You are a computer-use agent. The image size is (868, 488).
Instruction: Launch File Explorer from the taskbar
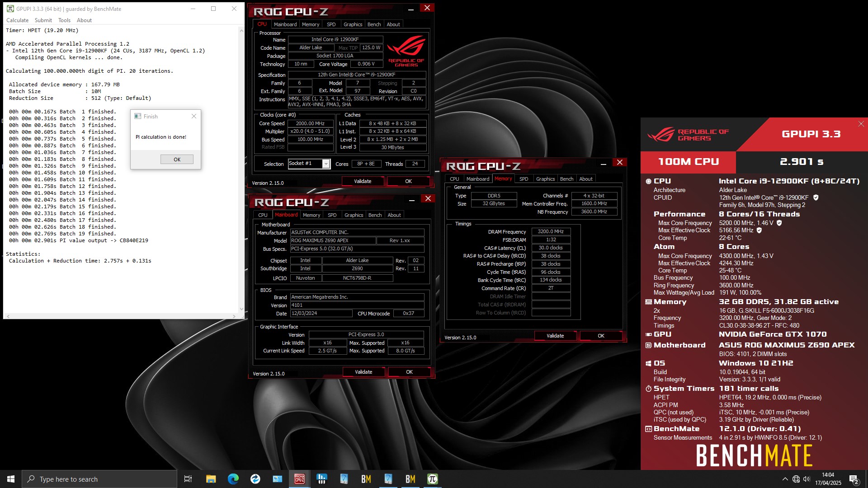(211, 479)
